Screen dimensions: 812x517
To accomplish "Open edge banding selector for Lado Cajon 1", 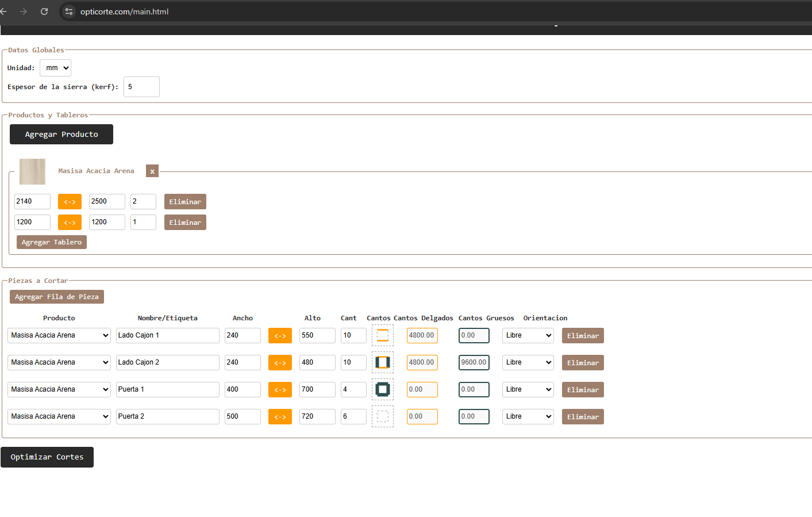I will 383,335.
